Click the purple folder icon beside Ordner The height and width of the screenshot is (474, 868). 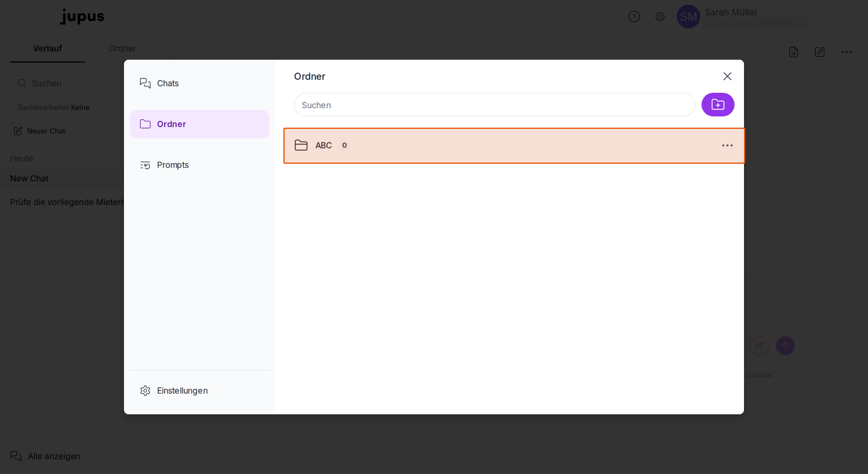coord(145,124)
